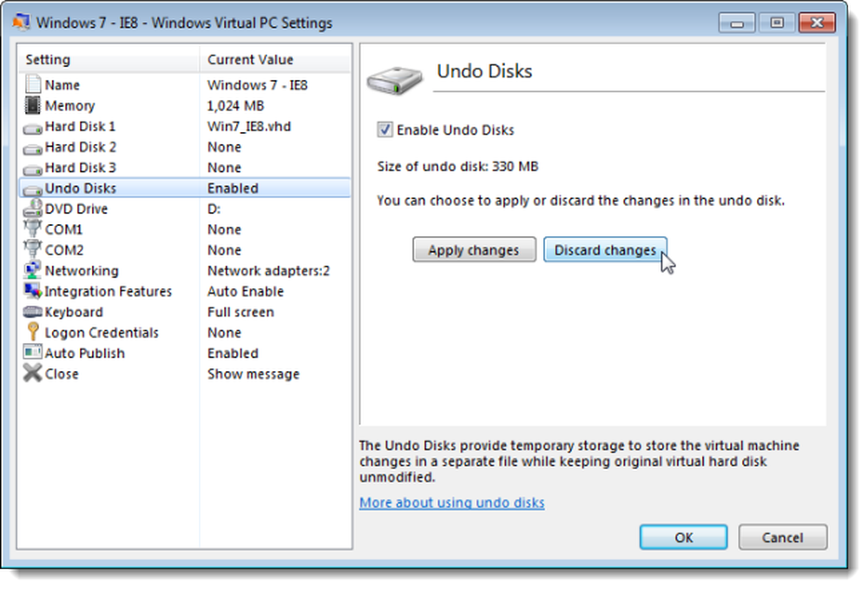The width and height of the screenshot is (868, 589).
Task: Select the Hard Disk 2 setting
Action: 185,147
